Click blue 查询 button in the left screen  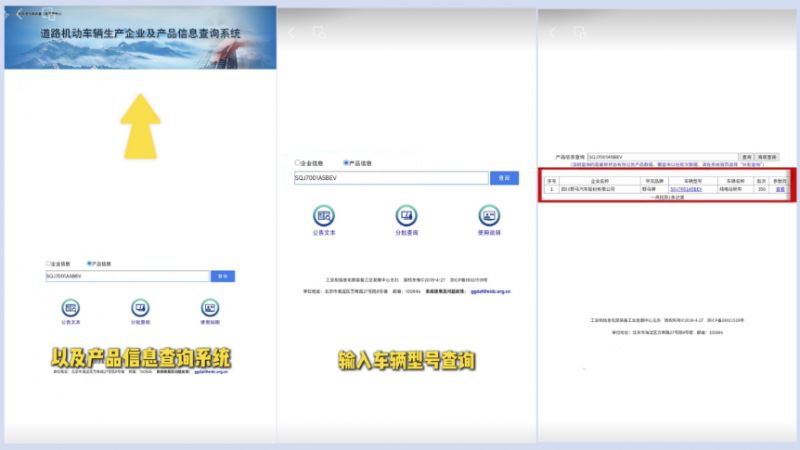coord(222,276)
